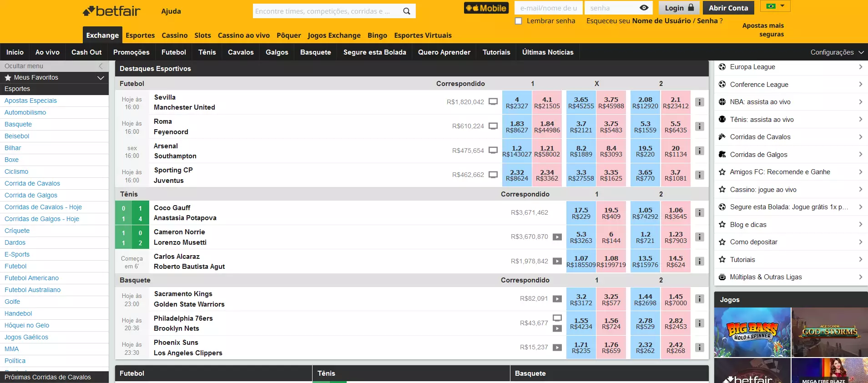Screen dimensions: 868x383
Task: Switch to the Cassino ao vivo tab
Action: 243,35
